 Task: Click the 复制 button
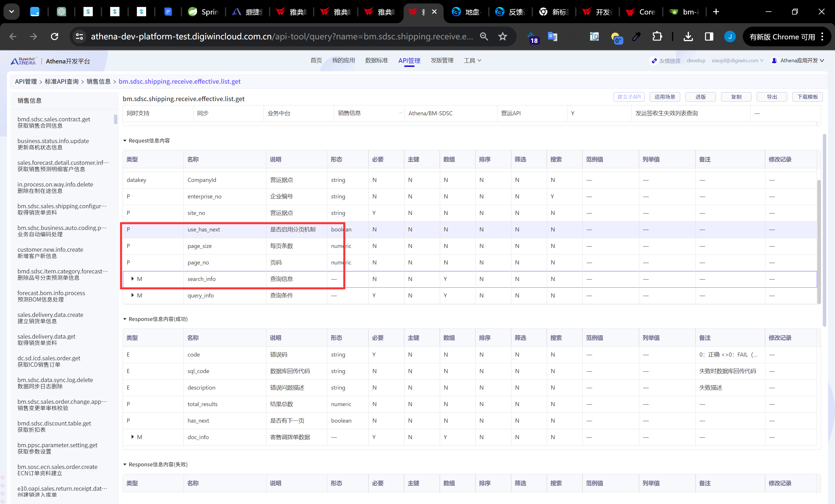point(736,97)
